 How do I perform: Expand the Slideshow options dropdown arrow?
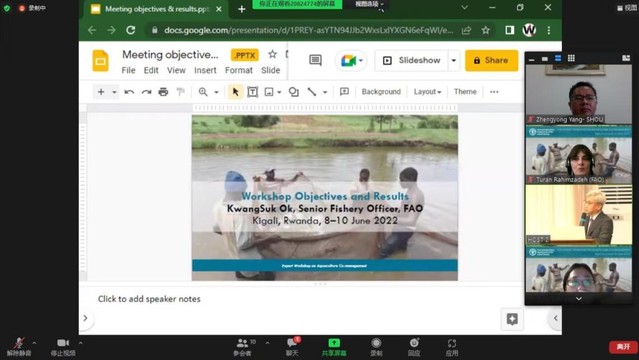pos(453,60)
